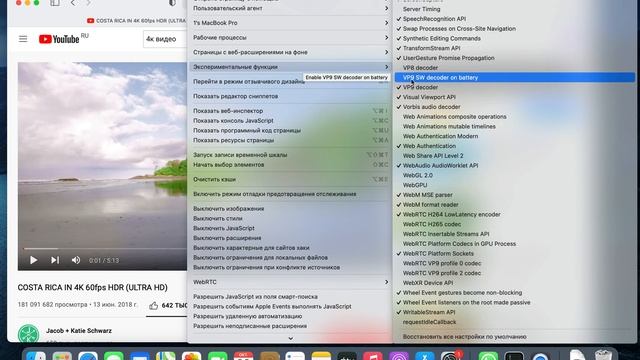Click the COSTA RICA IN 4K video title
640x360 pixels.
(93, 287)
